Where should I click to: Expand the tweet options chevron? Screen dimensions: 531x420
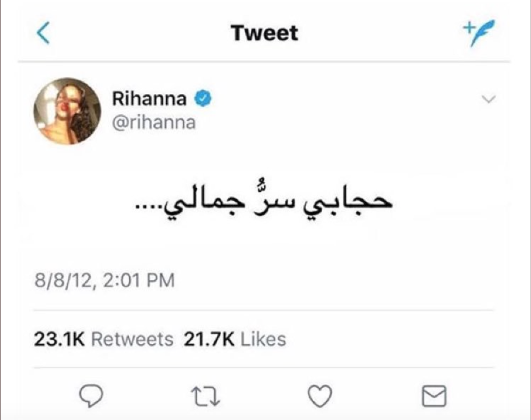click(489, 99)
